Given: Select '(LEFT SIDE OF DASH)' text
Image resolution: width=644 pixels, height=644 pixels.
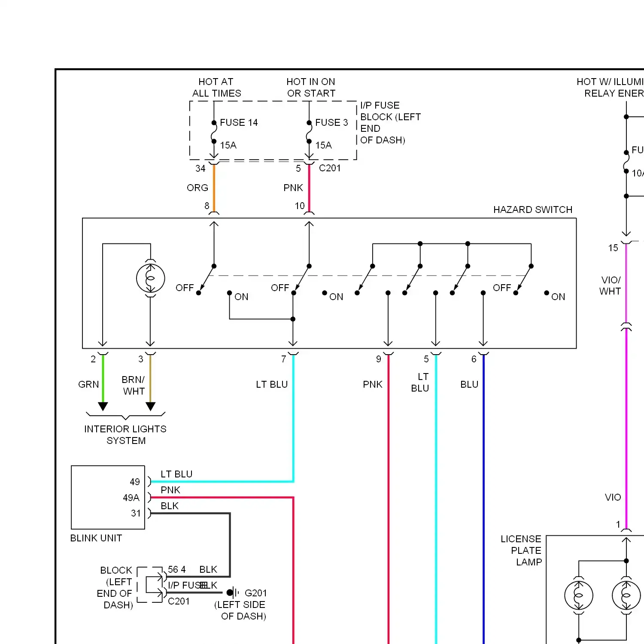Looking at the screenshot, I should pyautogui.click(x=240, y=610).
